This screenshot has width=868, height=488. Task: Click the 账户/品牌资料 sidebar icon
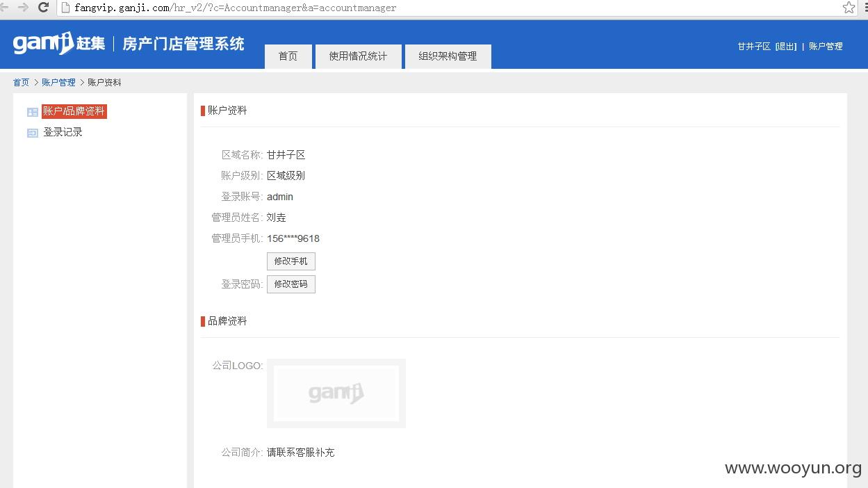[x=33, y=112]
